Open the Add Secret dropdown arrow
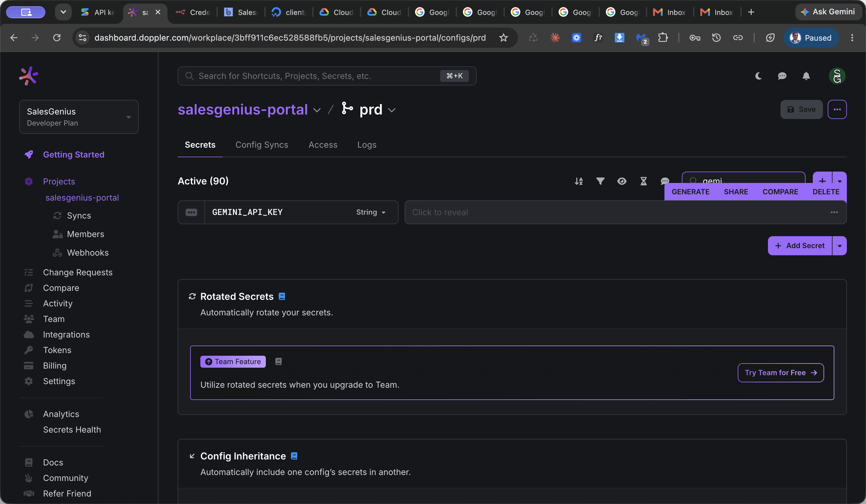 (x=840, y=246)
